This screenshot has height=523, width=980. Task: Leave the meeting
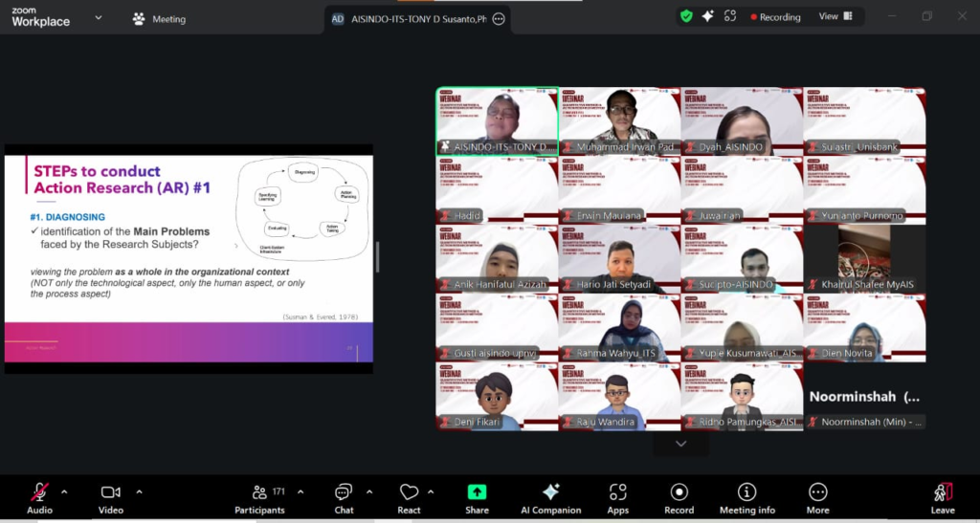[x=942, y=492]
